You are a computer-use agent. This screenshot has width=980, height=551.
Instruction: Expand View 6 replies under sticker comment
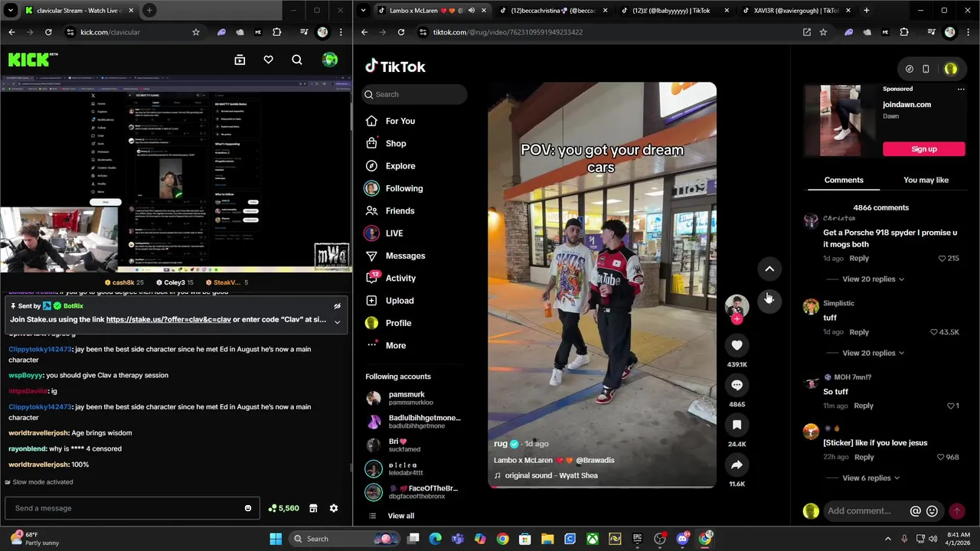[871, 478]
